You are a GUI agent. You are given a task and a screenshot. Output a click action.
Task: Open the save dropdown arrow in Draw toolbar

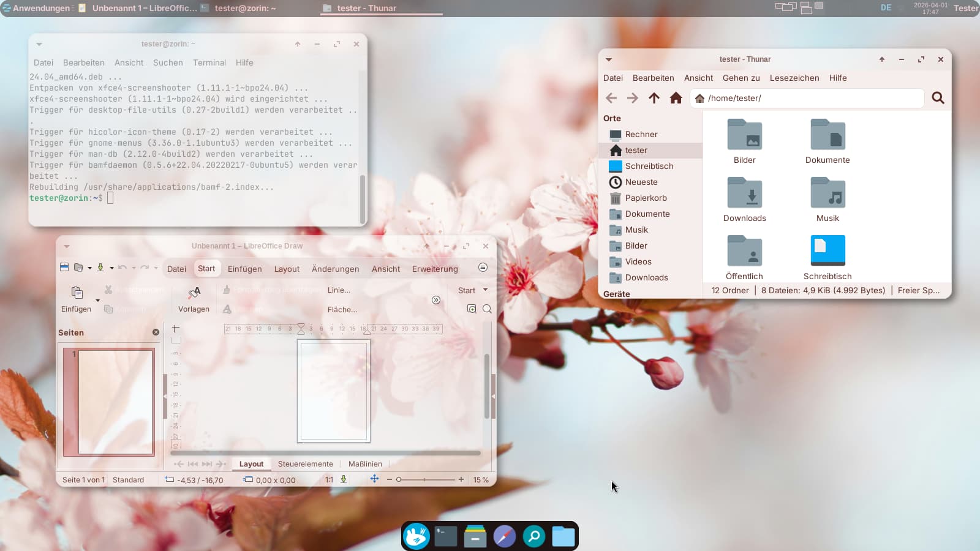pyautogui.click(x=111, y=268)
